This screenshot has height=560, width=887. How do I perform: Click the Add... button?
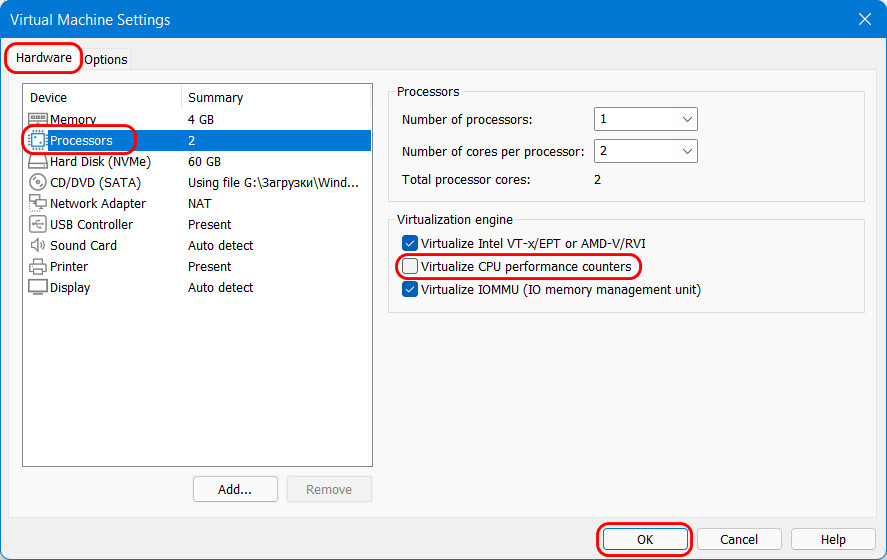tap(235, 489)
